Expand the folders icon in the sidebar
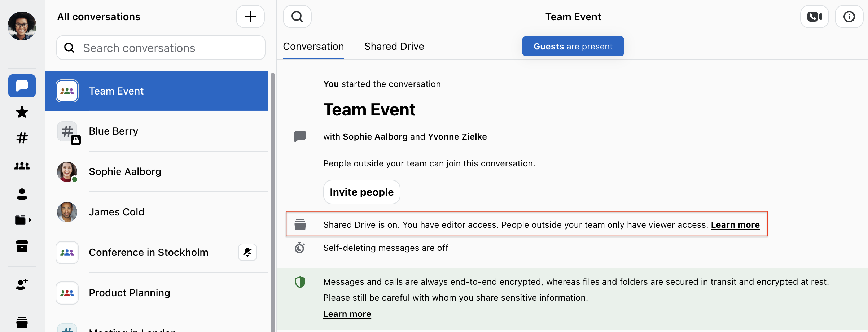The height and width of the screenshot is (332, 868). pyautogui.click(x=23, y=220)
